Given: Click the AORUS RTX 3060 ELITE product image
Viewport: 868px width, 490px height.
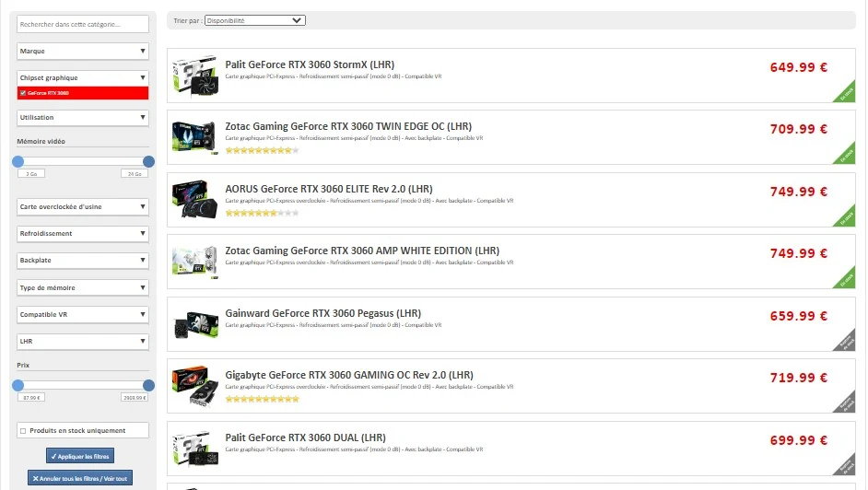Looking at the screenshot, I should [x=194, y=200].
